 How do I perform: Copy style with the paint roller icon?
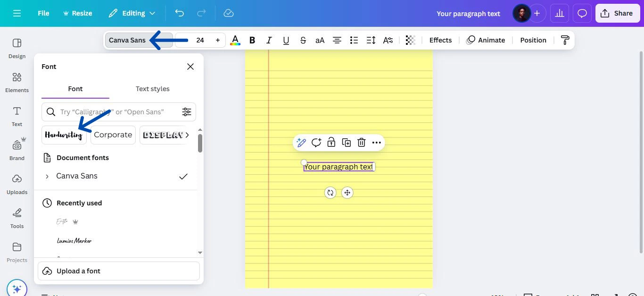point(565,40)
